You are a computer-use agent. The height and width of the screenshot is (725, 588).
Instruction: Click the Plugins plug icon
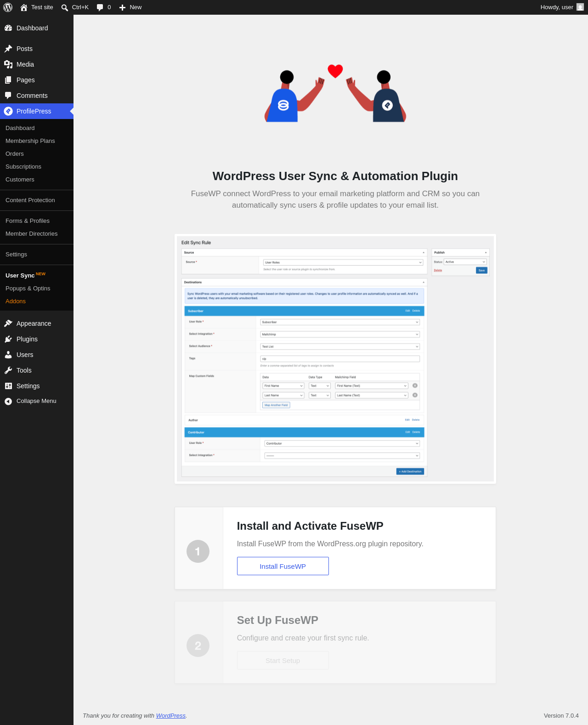[8, 339]
